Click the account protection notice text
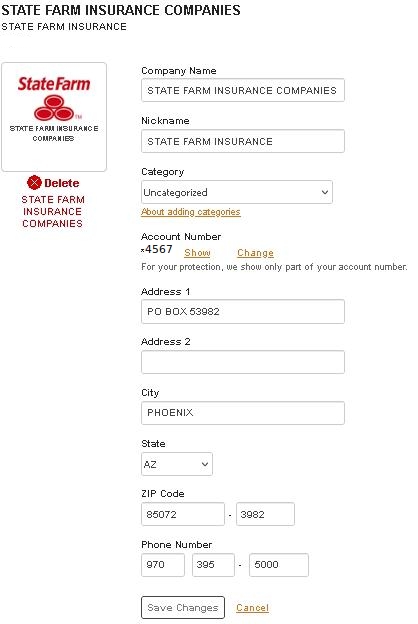418x624 pixels. [x=274, y=267]
